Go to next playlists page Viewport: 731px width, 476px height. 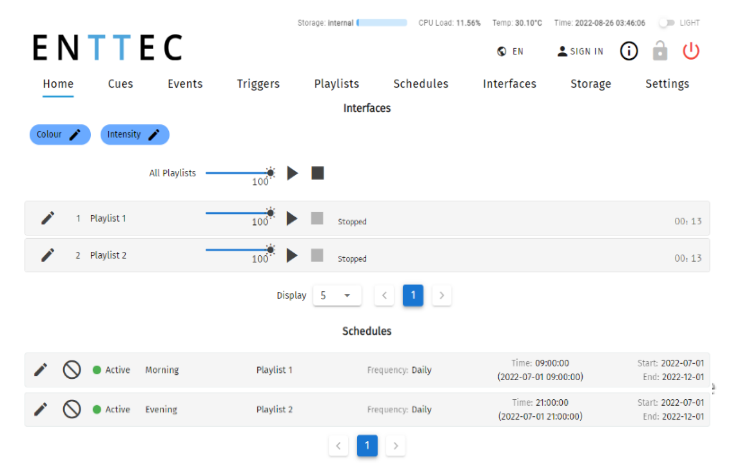[441, 295]
